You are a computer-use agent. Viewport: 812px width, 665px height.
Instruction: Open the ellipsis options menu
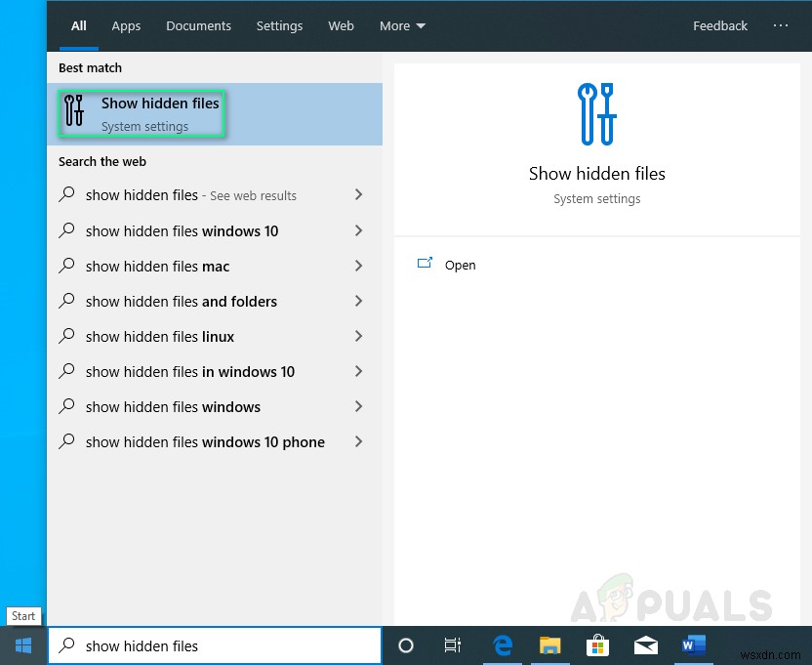point(781,26)
